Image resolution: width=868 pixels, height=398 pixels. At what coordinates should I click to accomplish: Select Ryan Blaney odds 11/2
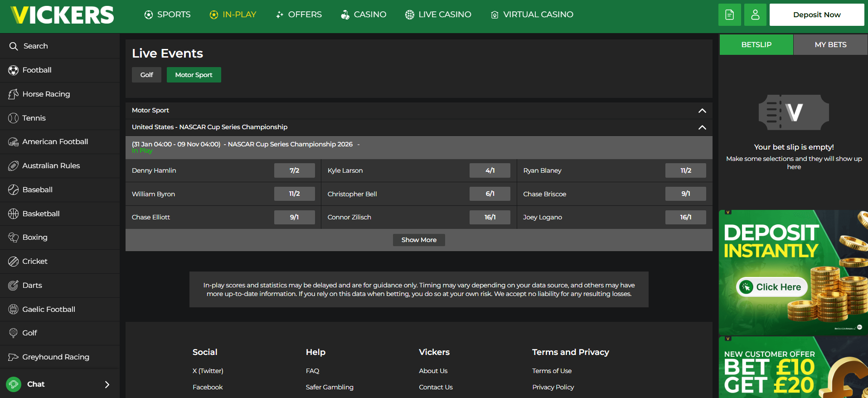[686, 170]
